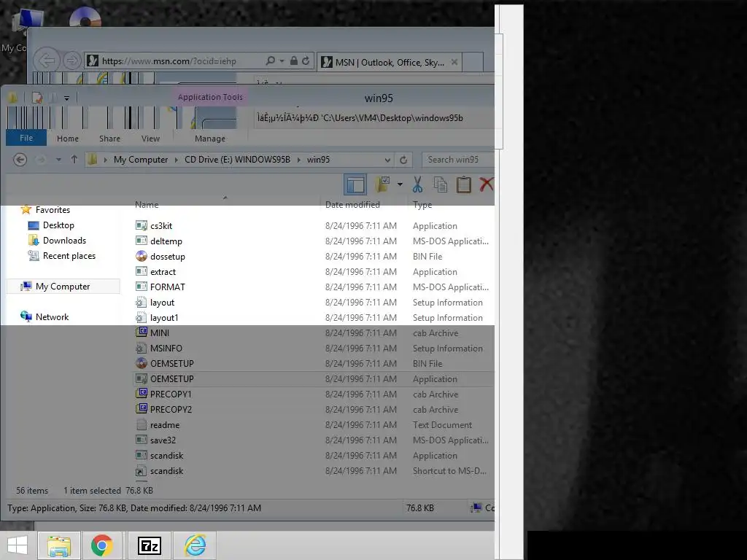Select Network in navigation pane

[x=52, y=317]
